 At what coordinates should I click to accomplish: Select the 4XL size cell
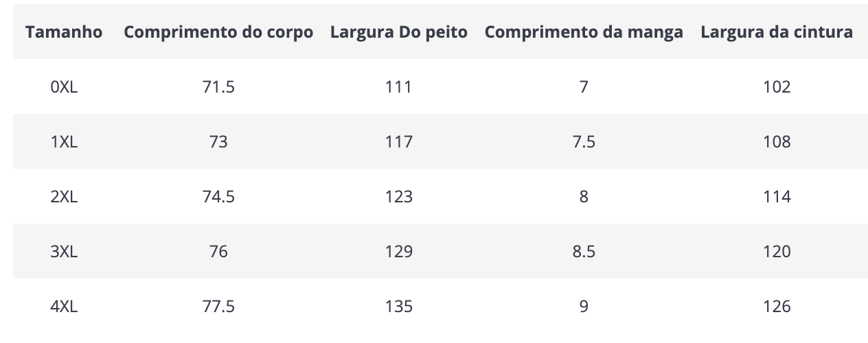(x=64, y=307)
